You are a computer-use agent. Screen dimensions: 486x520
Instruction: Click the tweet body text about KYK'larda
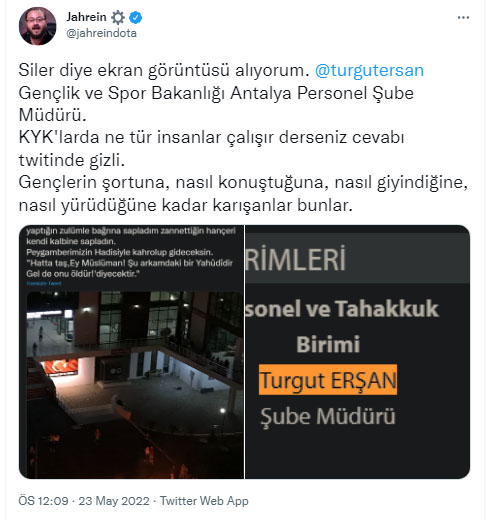pos(211,149)
